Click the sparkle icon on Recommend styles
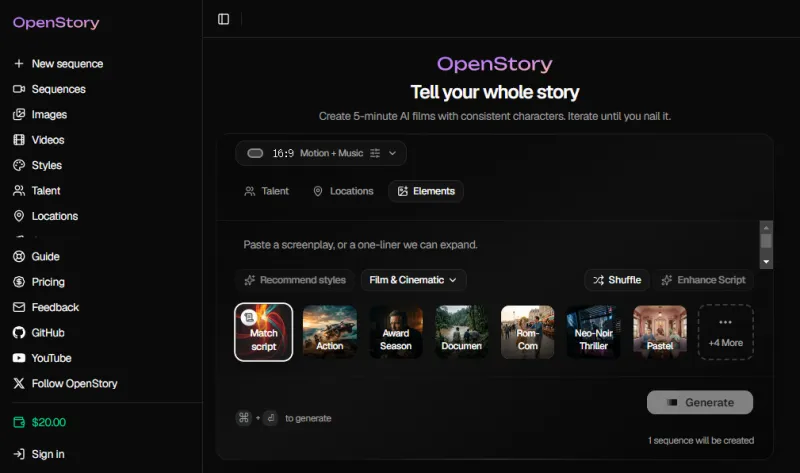The image size is (800, 473). 249,280
